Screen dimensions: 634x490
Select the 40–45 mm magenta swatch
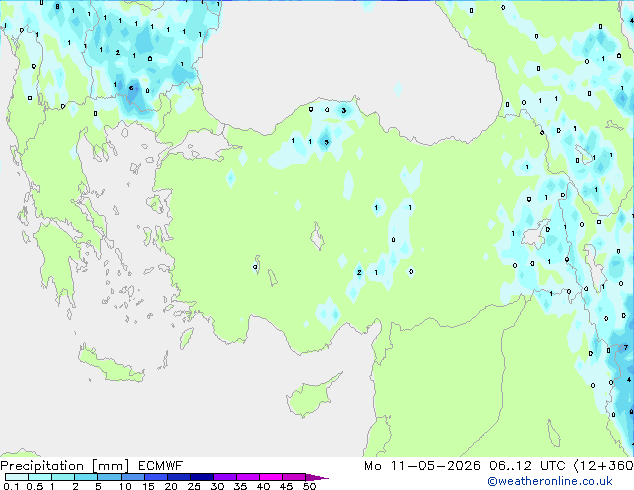coord(271,477)
